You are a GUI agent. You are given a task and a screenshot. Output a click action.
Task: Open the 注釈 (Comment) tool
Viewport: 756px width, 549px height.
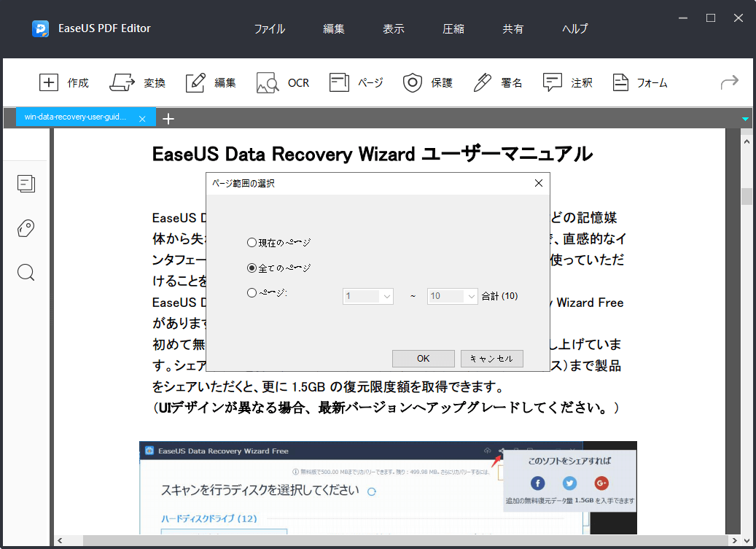pos(553,82)
